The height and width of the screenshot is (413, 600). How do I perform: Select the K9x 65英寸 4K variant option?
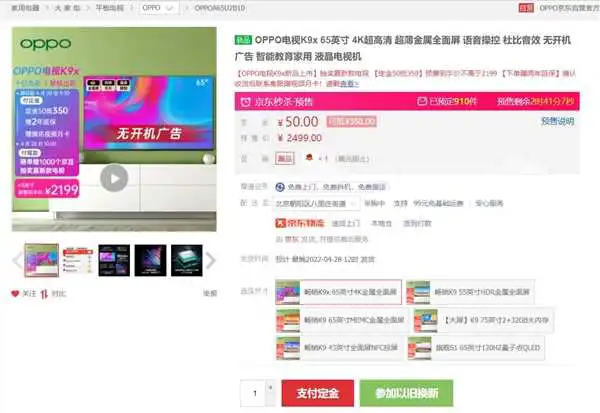[338, 292]
